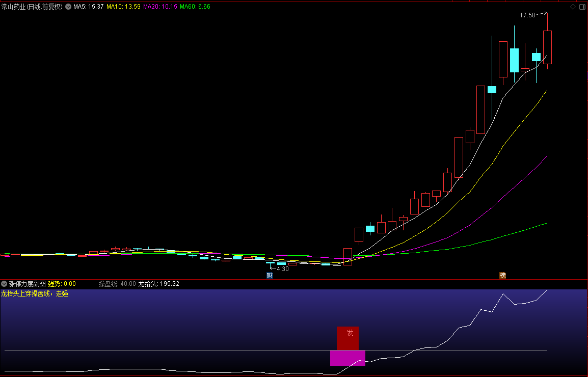Toggle the side panel icon at top right
The image size is (588, 377).
[x=582, y=7]
